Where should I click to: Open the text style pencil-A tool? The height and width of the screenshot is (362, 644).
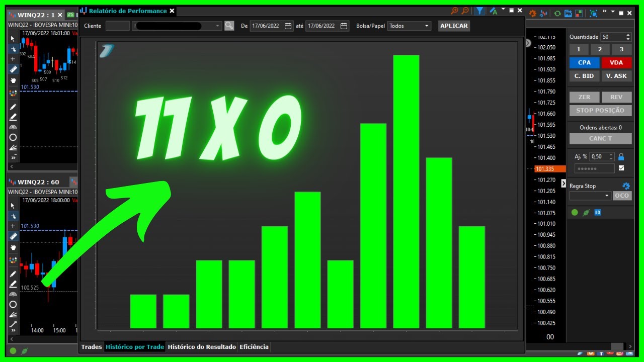pos(493,11)
